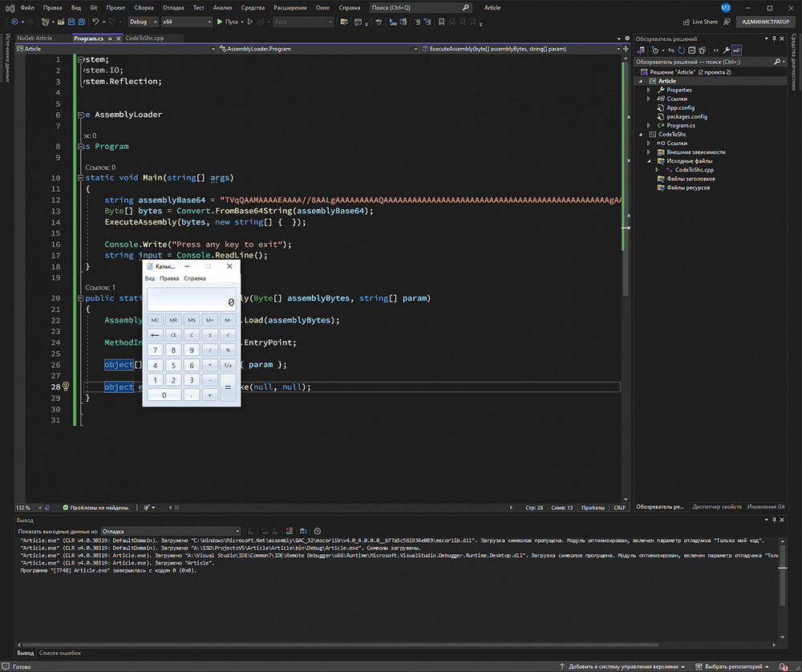Click the refresh icon in Solution Explorer toolbar

(x=681, y=50)
